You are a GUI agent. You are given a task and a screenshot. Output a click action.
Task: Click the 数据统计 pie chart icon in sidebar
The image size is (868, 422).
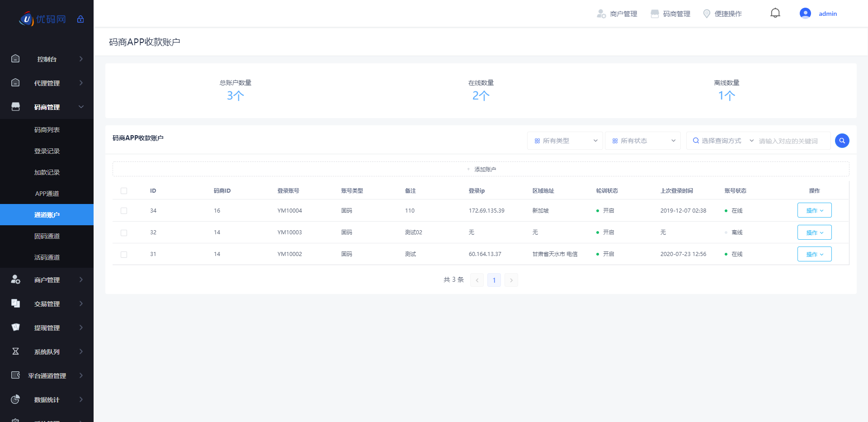[x=15, y=399]
